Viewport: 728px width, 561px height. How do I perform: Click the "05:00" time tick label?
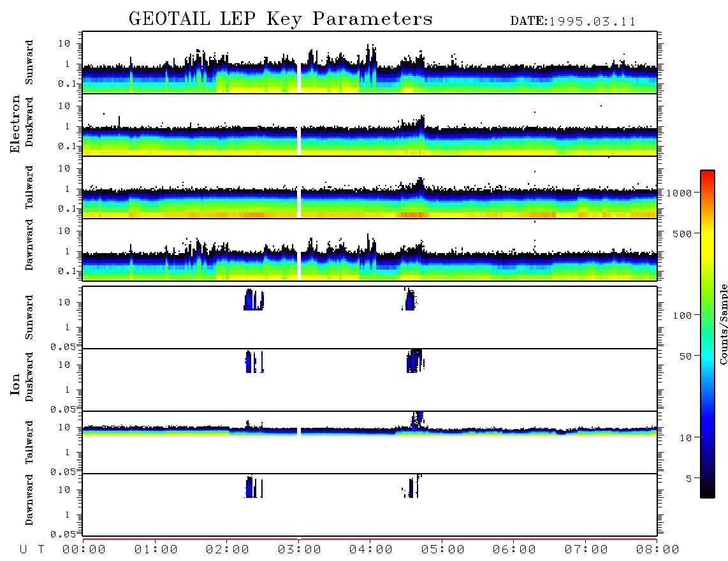point(442,550)
